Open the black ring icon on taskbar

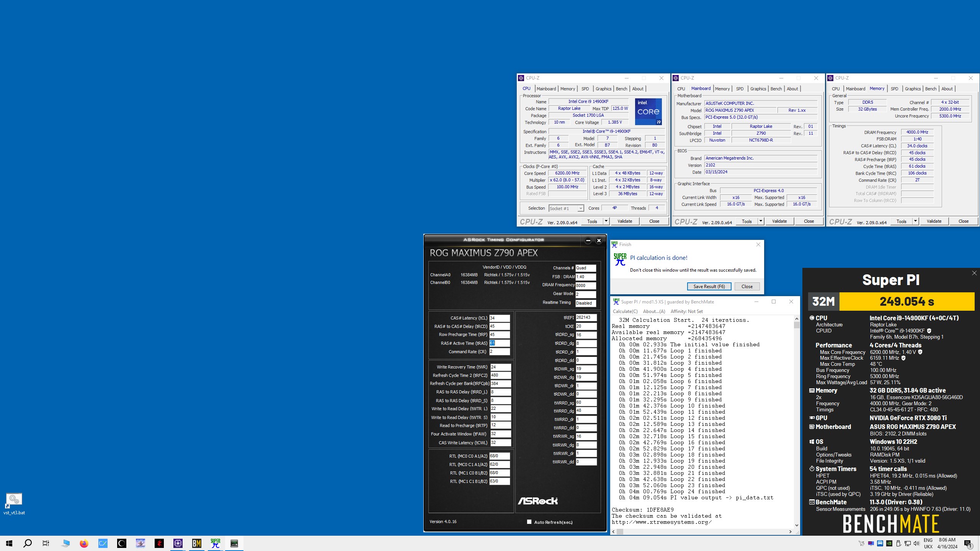(x=122, y=543)
